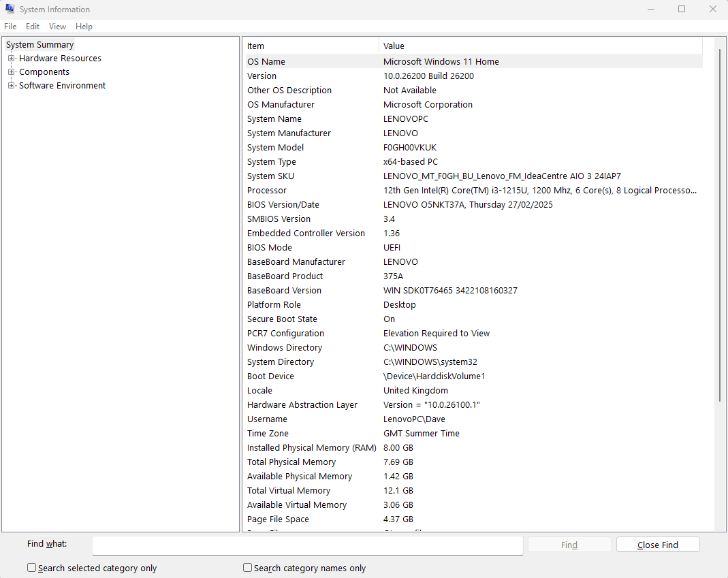Click 'WIN SDK0T76465 3422108160327' value
This screenshot has width=728, height=578.
pos(450,291)
